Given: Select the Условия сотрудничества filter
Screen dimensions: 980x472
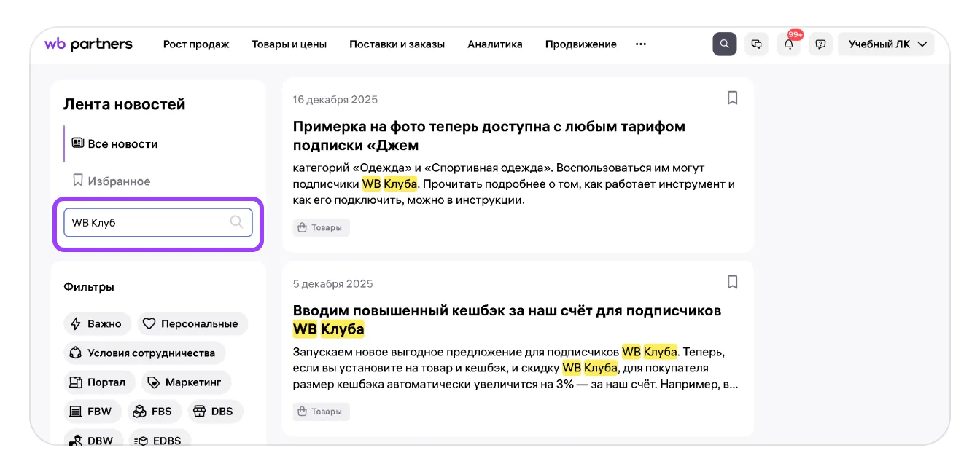Looking at the screenshot, I should [144, 353].
